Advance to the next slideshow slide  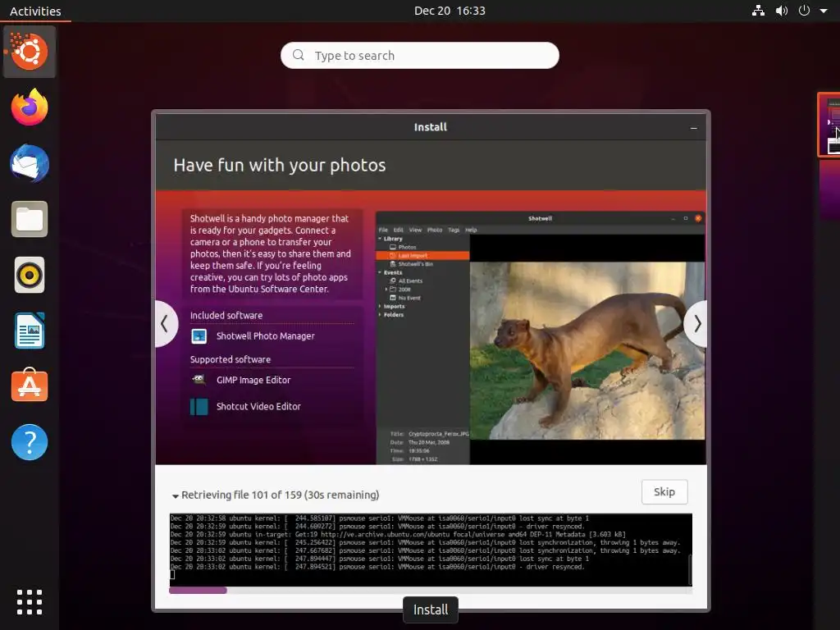click(x=696, y=323)
